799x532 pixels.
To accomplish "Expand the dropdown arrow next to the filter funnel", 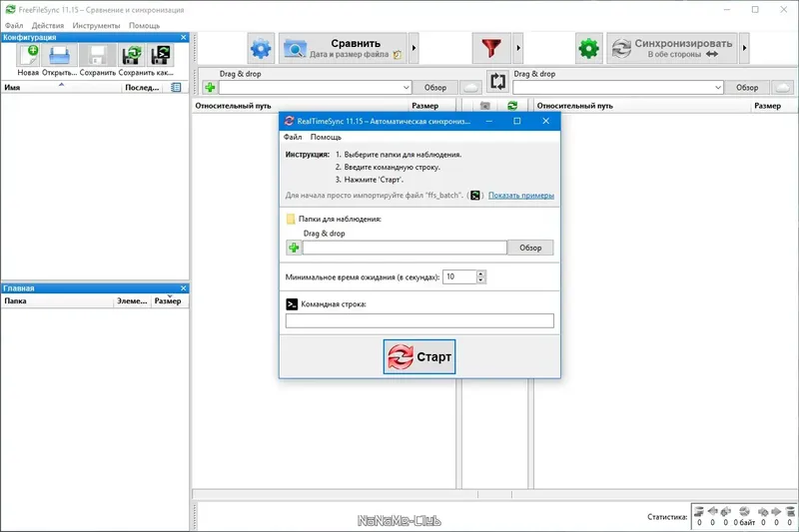I will pos(518,48).
